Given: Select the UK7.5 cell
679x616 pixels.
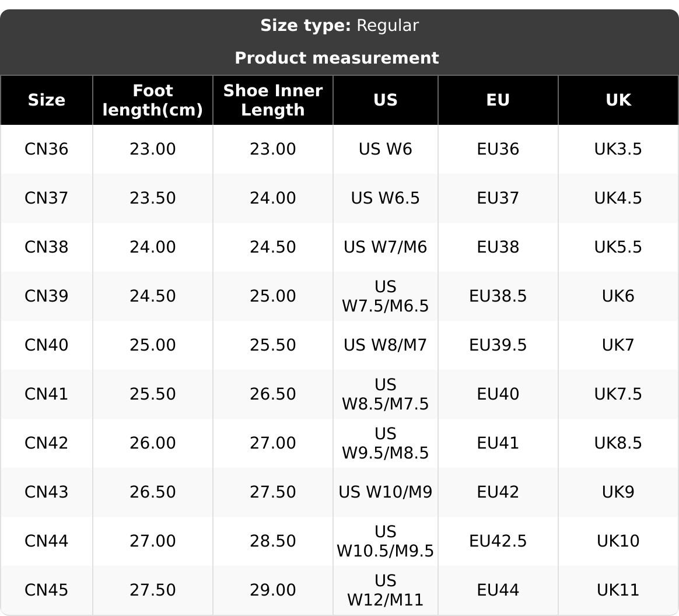Looking at the screenshot, I should [x=618, y=394].
